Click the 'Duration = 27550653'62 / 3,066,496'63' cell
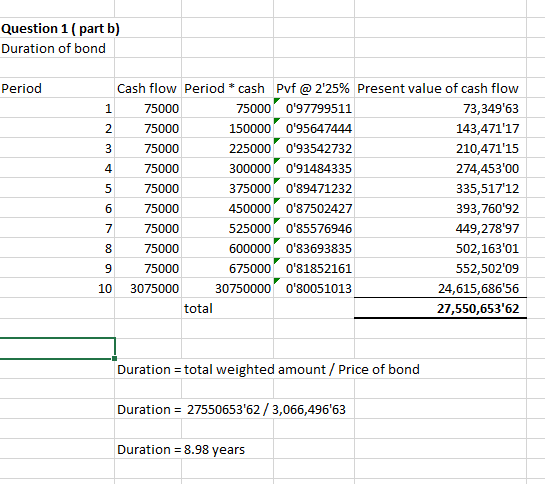The image size is (545, 484). click(x=231, y=409)
